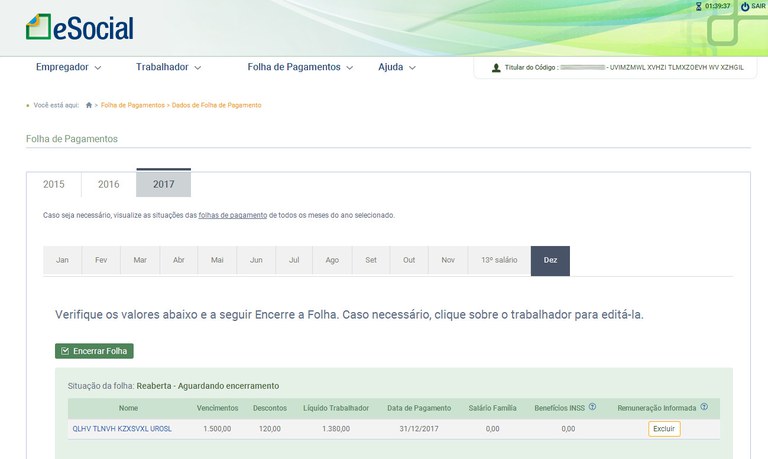Image resolution: width=768 pixels, height=459 pixels.
Task: Select the 13º salário tab
Action: tap(499, 260)
